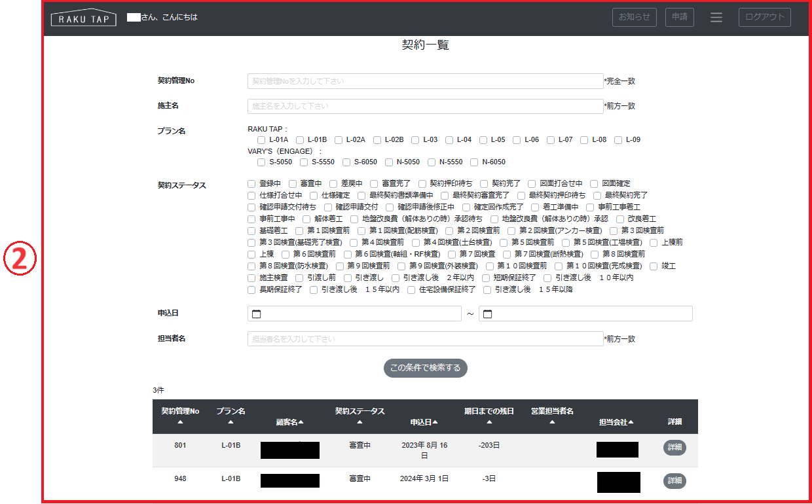Viewport: 812px width, 504px height.
Task: Open calendar picker in start date field
Action: pyautogui.click(x=257, y=314)
